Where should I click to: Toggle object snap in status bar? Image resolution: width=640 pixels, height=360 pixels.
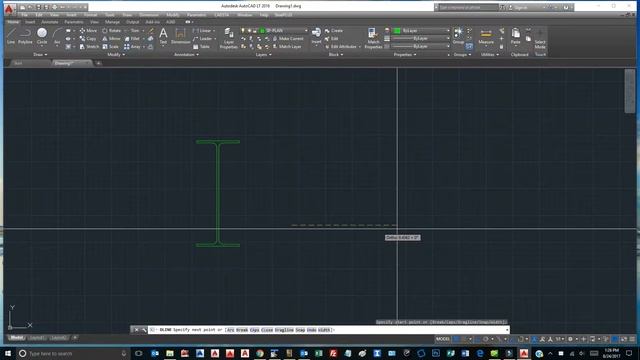pyautogui.click(x=521, y=339)
